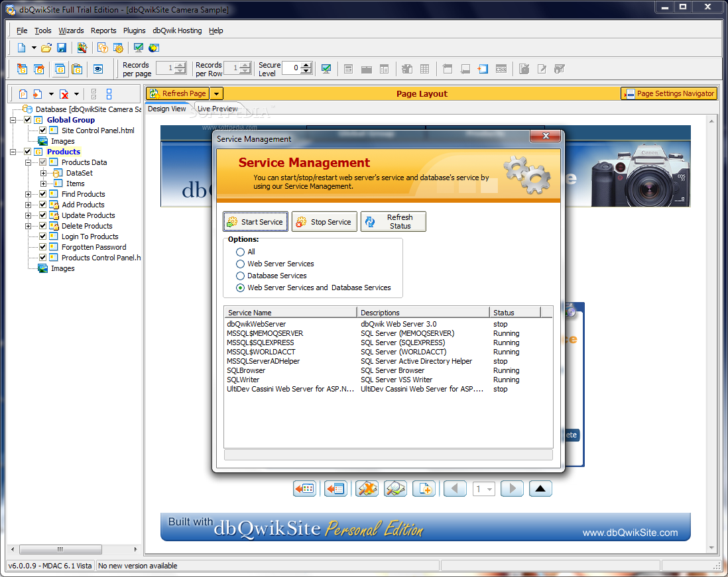Click the group icon with orange arrow
This screenshot has height=577, width=728.
[x=39, y=69]
